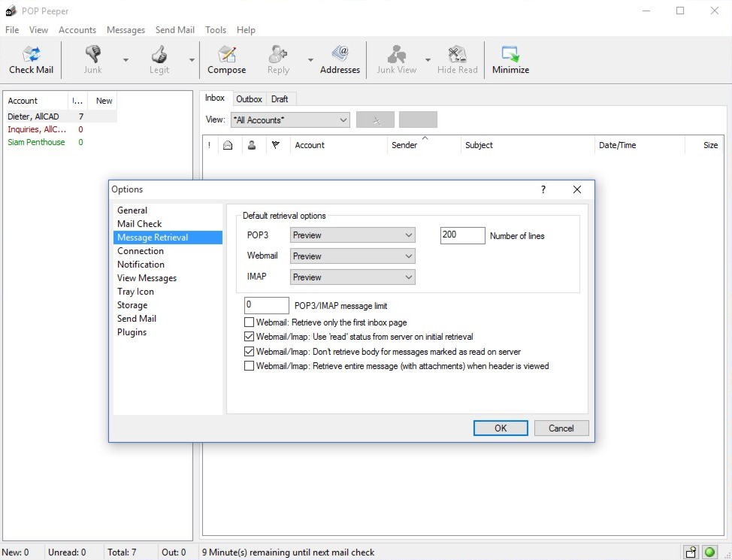Mark message as Junk with thumbs-down icon
The image size is (732, 560).
coord(93,60)
